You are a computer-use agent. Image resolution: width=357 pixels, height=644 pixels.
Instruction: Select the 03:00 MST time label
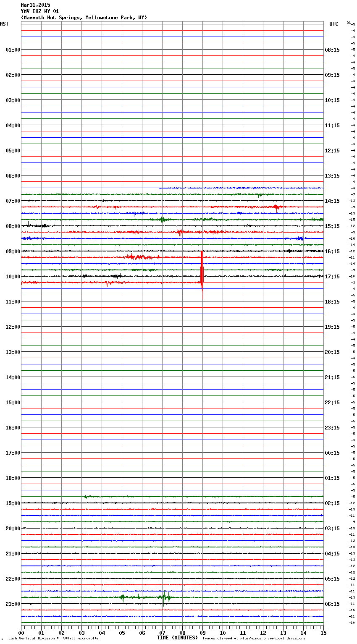13,100
